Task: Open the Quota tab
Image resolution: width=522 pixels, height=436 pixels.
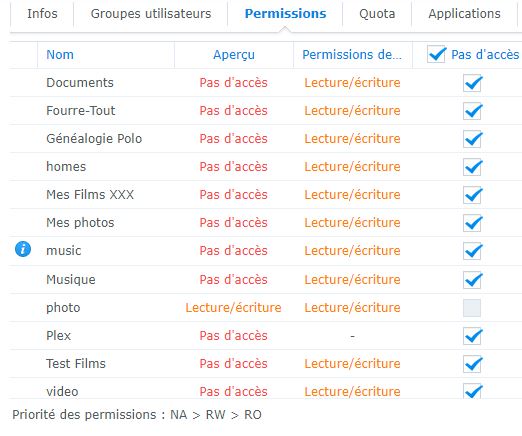Action: point(377,14)
